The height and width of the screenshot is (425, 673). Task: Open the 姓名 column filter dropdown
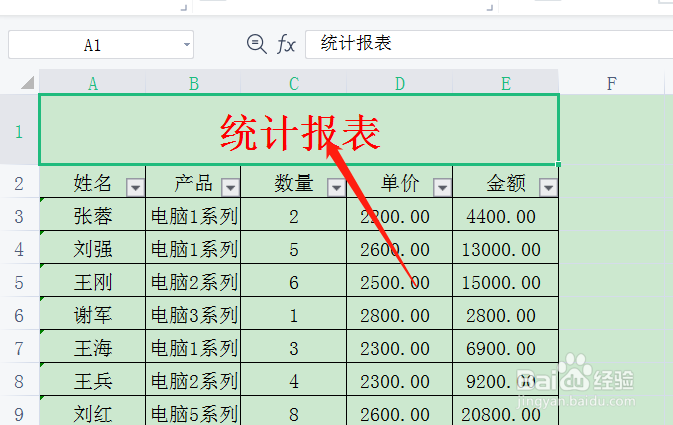(x=136, y=188)
